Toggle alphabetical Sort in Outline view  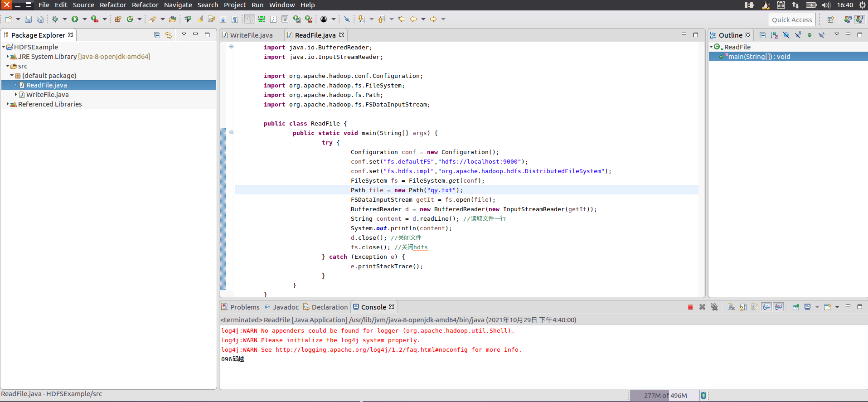point(774,35)
